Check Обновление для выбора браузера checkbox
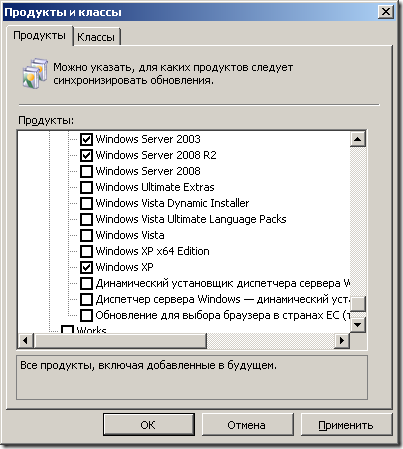 click(x=86, y=315)
